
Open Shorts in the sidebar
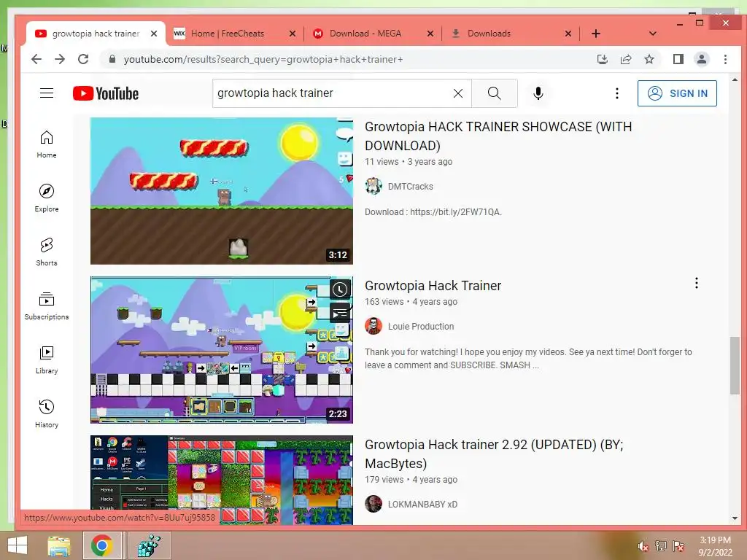point(47,252)
